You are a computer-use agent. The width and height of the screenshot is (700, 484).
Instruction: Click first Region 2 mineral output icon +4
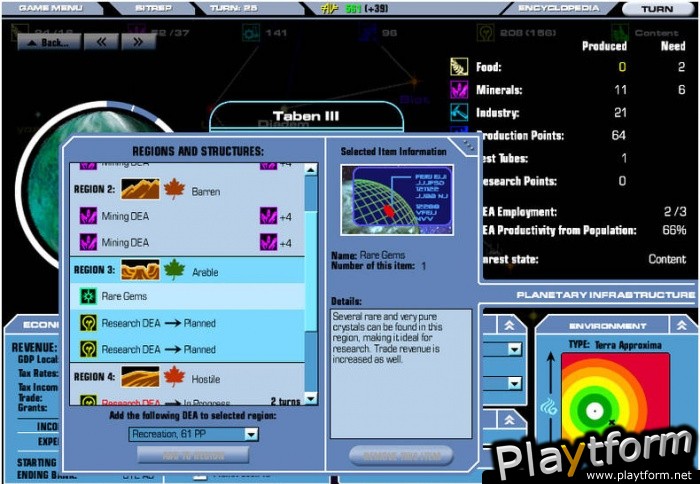pyautogui.click(x=268, y=217)
